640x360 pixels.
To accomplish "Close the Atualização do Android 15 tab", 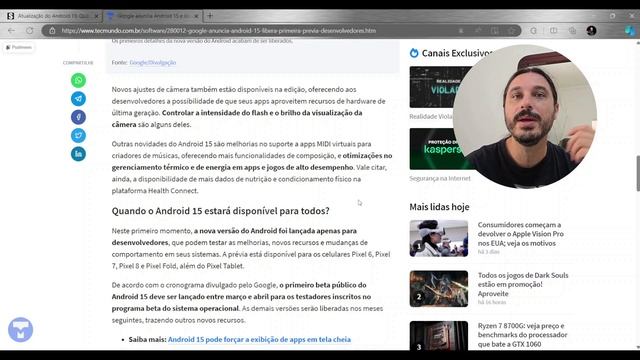I will [x=97, y=16].
